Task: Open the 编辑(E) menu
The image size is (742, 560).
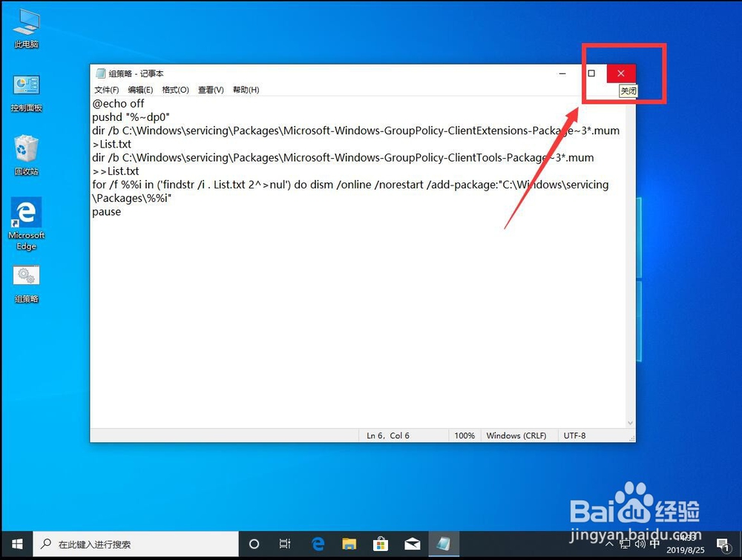Action: pyautogui.click(x=140, y=90)
